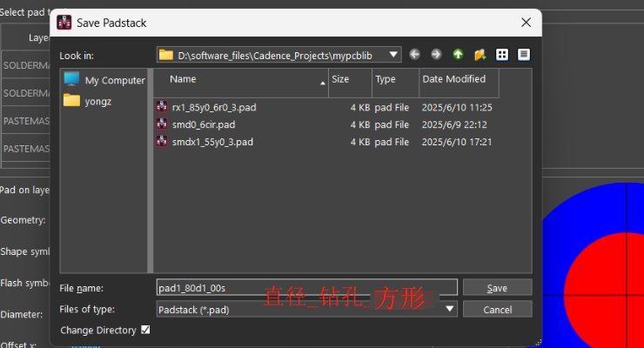Create a new folder

click(480, 55)
